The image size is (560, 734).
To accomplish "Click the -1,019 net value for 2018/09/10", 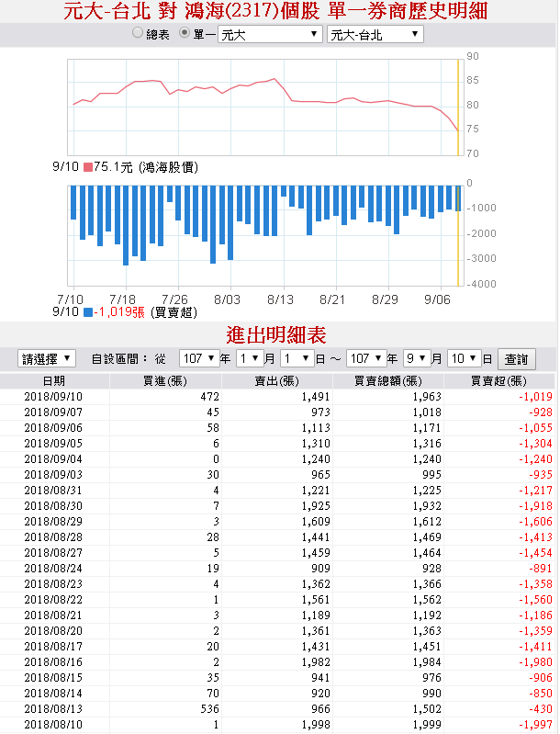I will [x=536, y=397].
